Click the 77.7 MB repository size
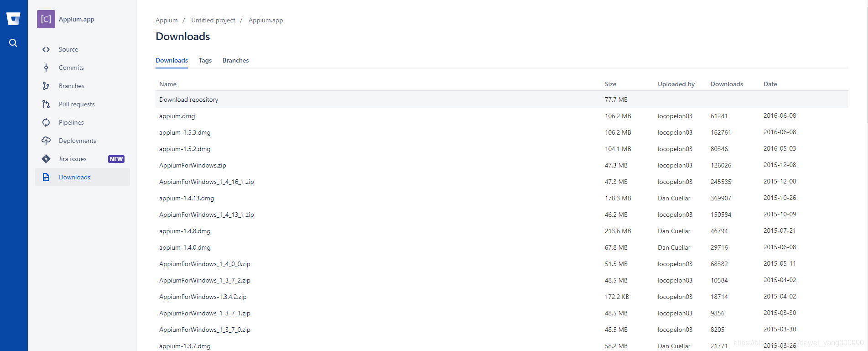This screenshot has height=351, width=868. [616, 100]
